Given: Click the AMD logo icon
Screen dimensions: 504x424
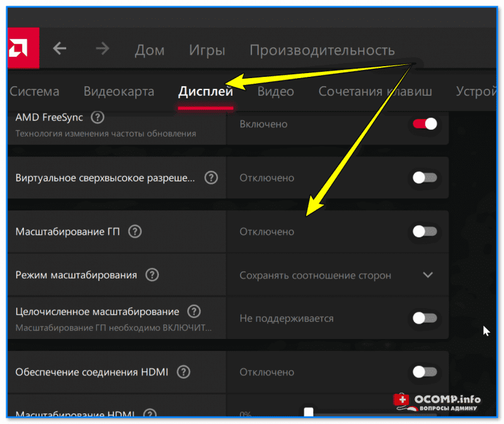Looking at the screenshot, I should [23, 49].
